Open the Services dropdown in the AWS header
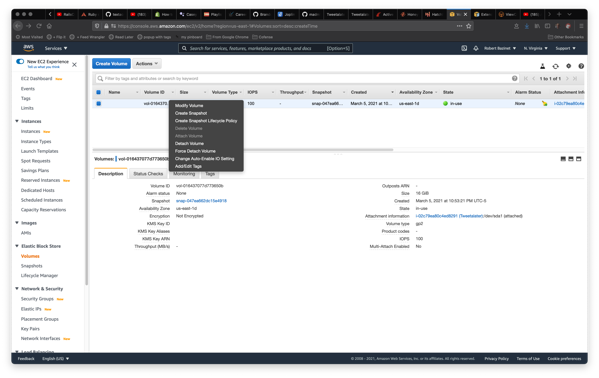Image resolution: width=599 pixels, height=378 pixels. click(x=56, y=48)
